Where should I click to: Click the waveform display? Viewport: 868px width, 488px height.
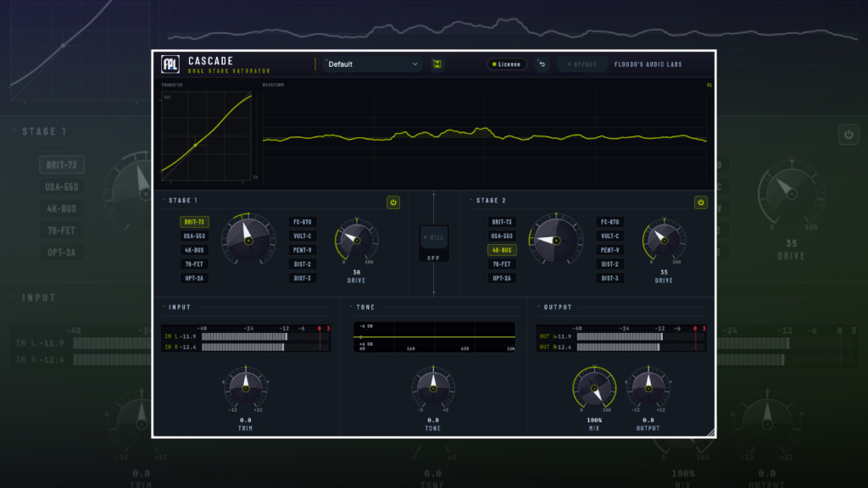click(485, 136)
